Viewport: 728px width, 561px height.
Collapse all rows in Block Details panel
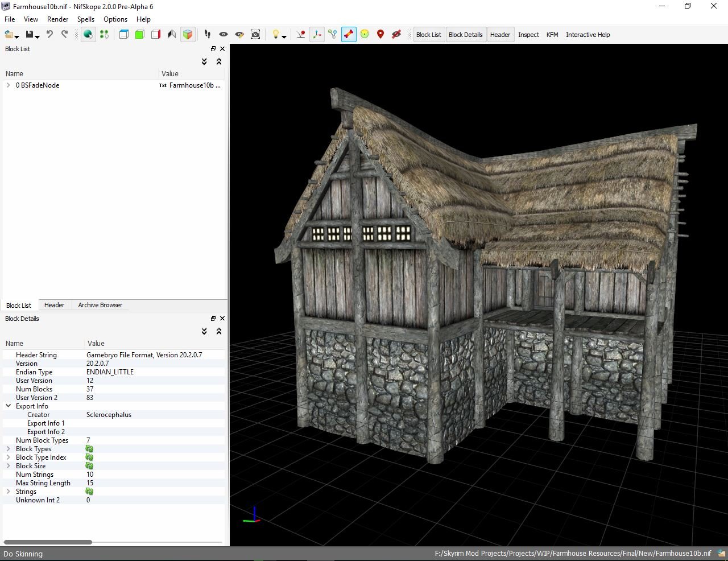(x=219, y=332)
